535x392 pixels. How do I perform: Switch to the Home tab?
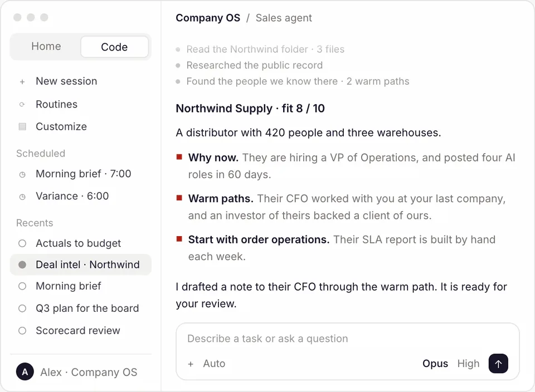click(46, 46)
